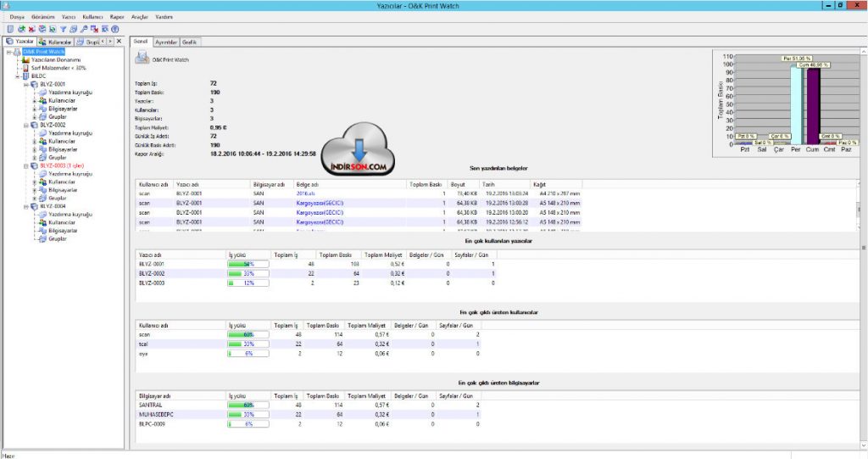Click main pane scrollbar up arrow
Viewport: 868px width, 459px height.
[864, 51]
